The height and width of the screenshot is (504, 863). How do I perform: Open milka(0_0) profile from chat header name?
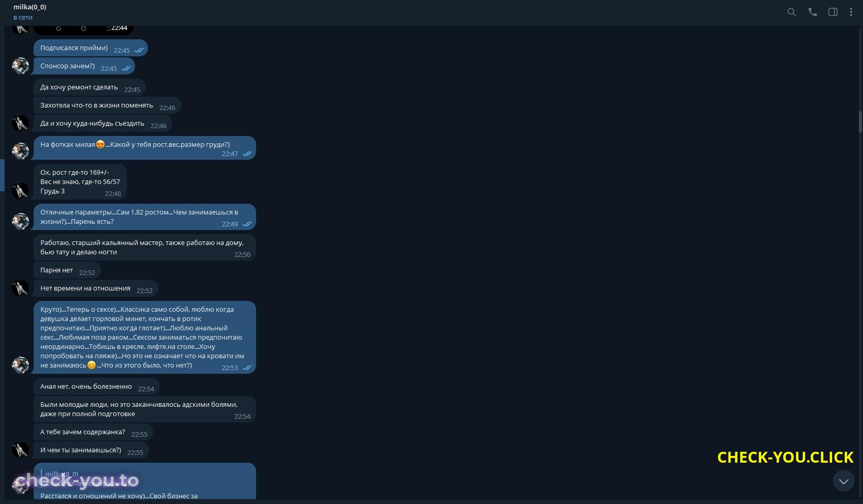tap(29, 7)
